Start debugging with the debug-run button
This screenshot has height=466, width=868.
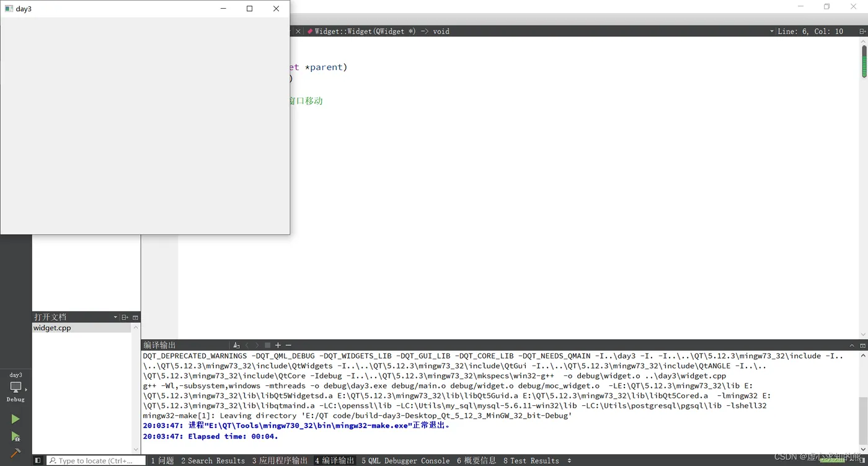coord(15,436)
